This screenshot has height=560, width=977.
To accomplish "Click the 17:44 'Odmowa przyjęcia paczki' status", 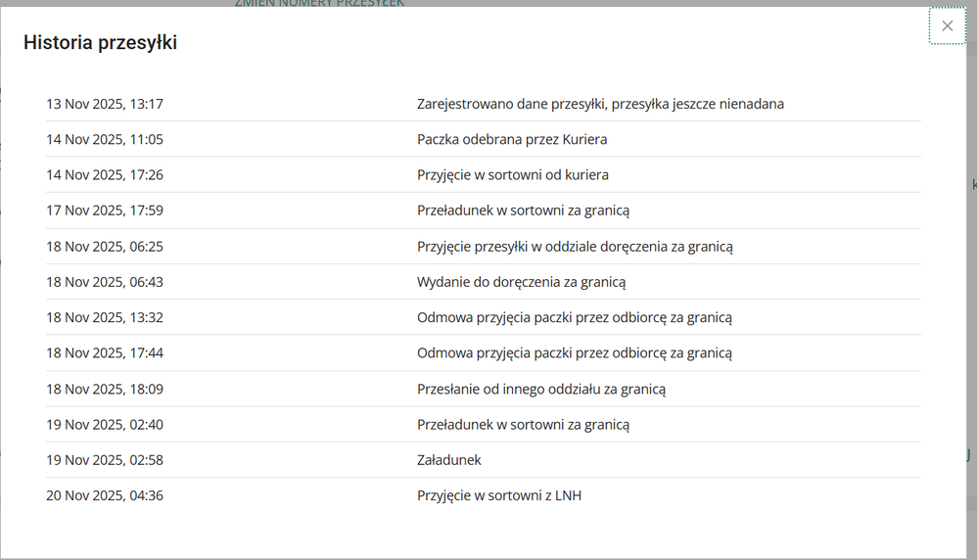I will pyautogui.click(x=575, y=353).
